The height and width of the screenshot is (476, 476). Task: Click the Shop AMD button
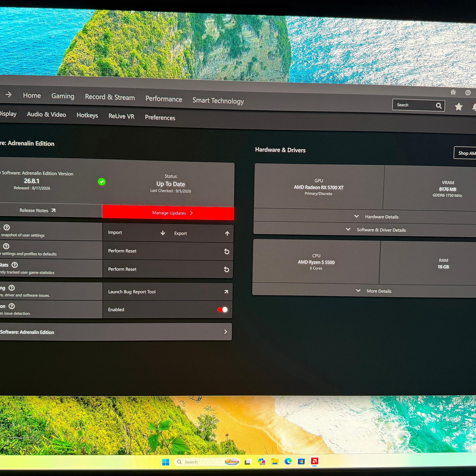coord(465,153)
